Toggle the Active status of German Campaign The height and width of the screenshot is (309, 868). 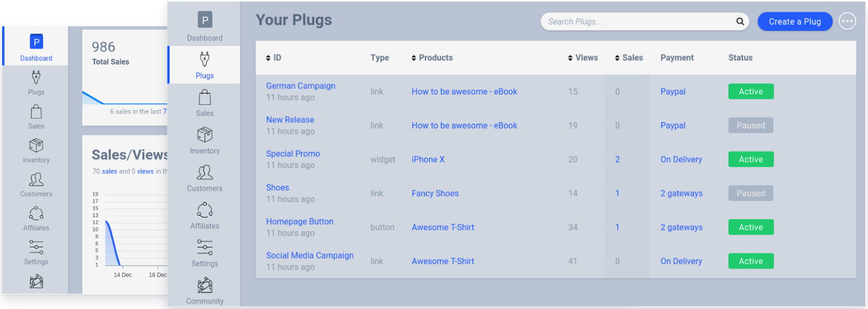pos(751,92)
